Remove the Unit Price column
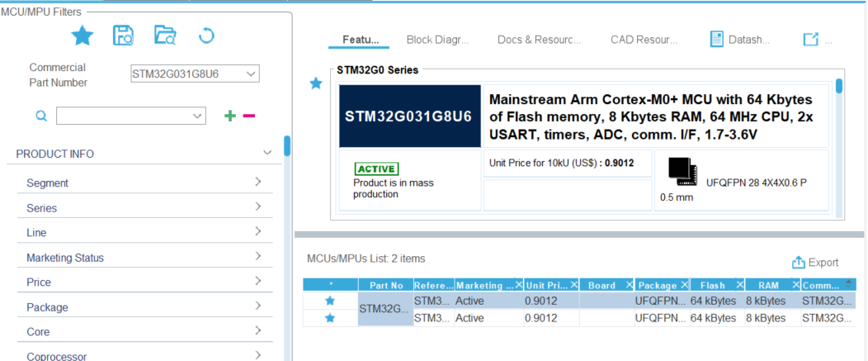868x361 pixels. coord(574,285)
